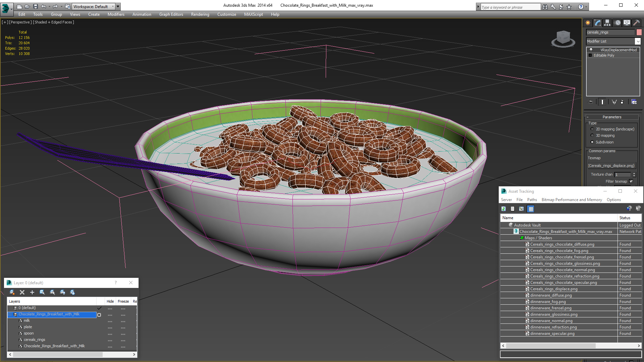Select the 3D mapping radio button

[592, 135]
